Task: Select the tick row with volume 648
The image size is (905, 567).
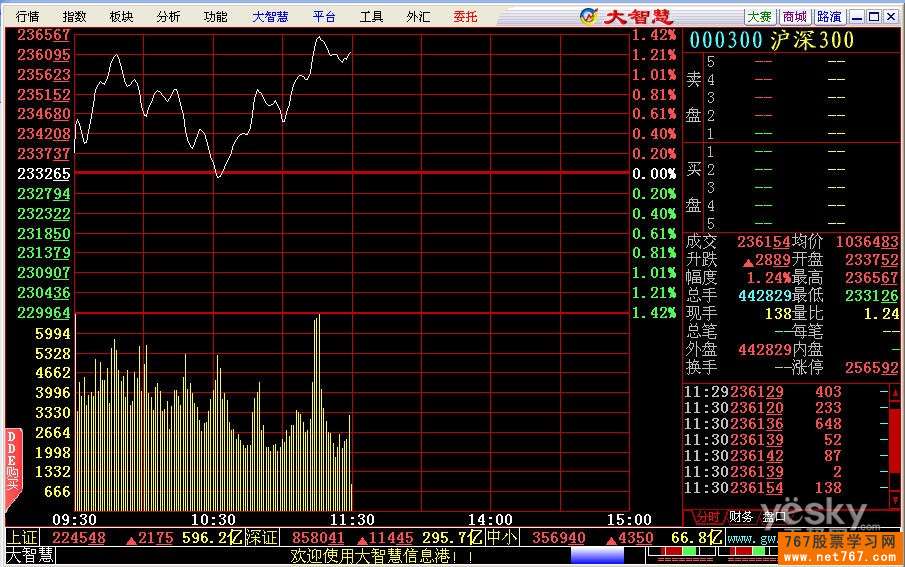Action: [x=786, y=424]
